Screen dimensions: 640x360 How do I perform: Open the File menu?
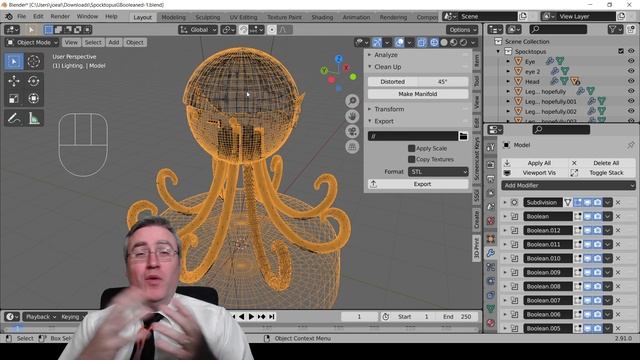click(21, 17)
